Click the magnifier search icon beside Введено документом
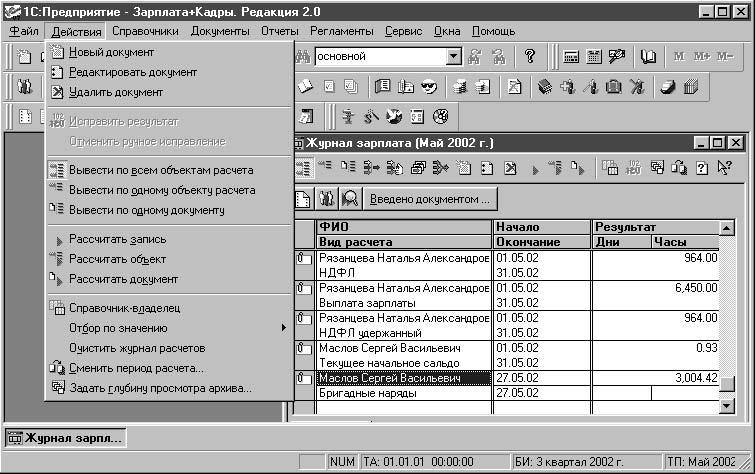 click(350, 198)
